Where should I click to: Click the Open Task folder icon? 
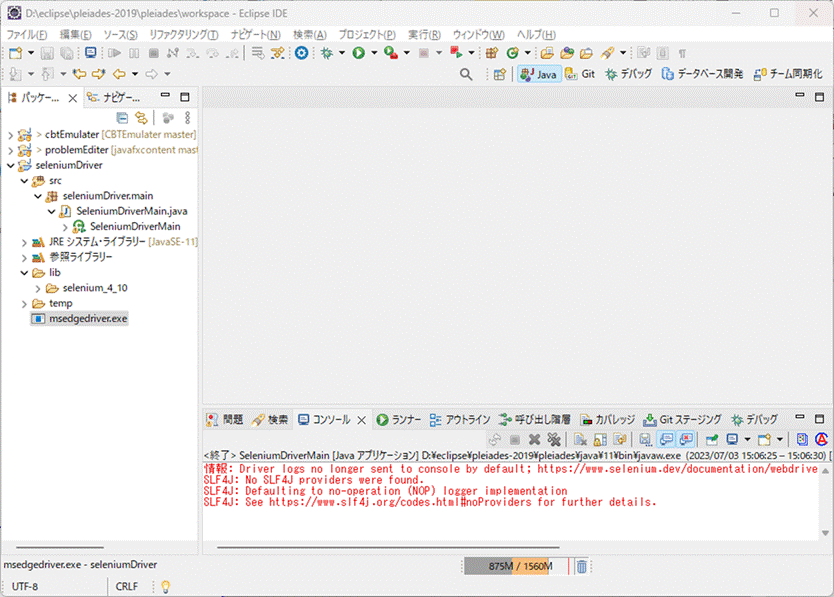[x=586, y=53]
